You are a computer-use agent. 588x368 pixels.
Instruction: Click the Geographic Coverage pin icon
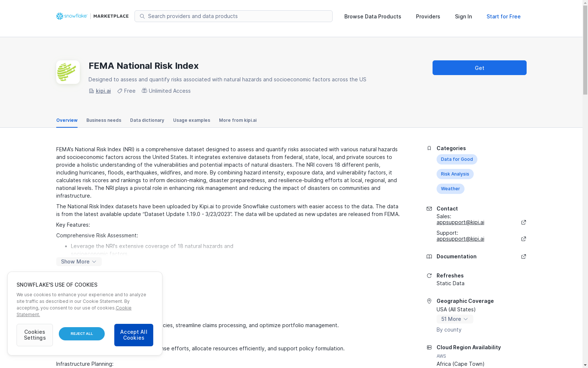429,301
